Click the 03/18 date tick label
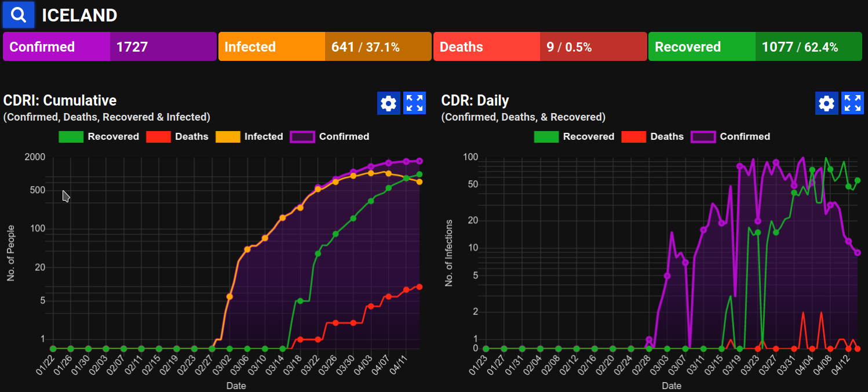Screen dimensions: 868x392 291,365
